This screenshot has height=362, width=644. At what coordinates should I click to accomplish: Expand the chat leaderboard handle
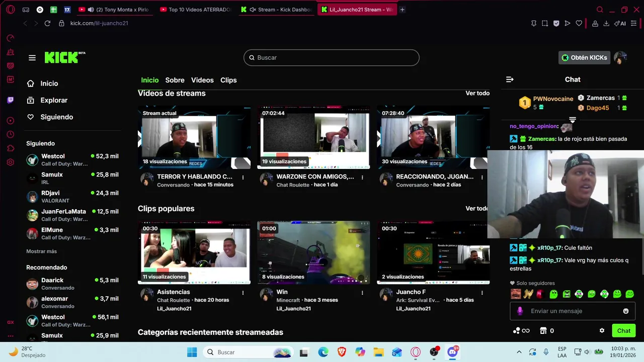573,120
